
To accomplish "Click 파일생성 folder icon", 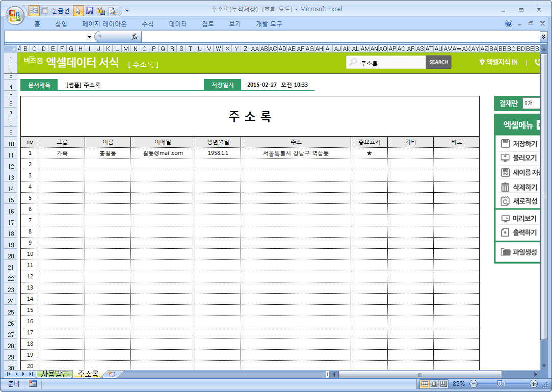I will [506, 252].
